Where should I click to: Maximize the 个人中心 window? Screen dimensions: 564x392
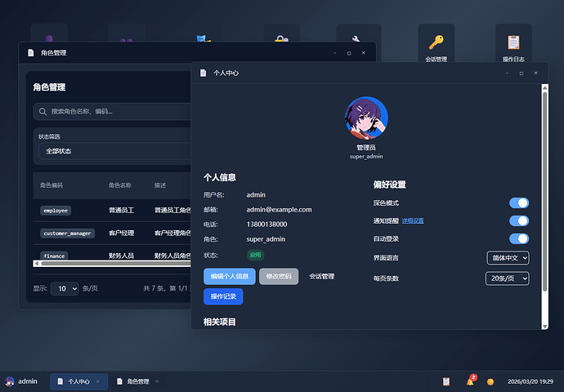pos(521,73)
